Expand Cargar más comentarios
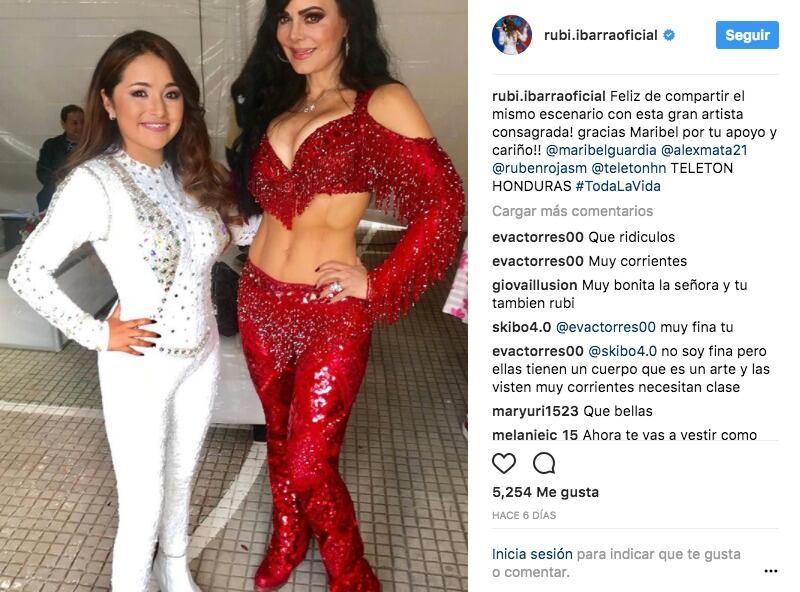This screenshot has height=592, width=800. coord(572,211)
